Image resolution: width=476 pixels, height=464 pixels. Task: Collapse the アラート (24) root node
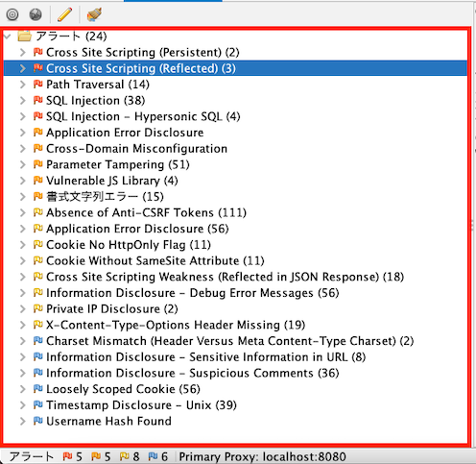[8, 36]
